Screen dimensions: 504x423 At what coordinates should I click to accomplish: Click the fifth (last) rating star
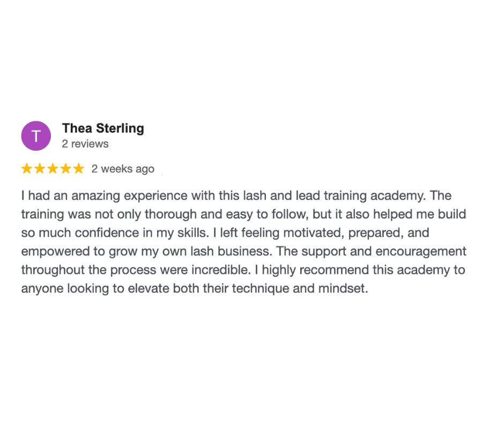coord(78,169)
